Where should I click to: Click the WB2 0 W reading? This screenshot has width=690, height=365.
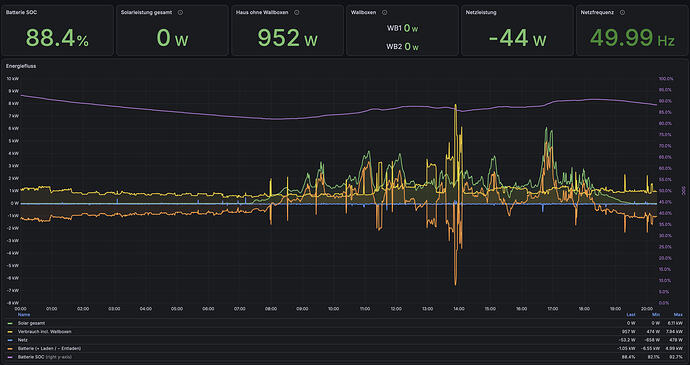click(402, 46)
